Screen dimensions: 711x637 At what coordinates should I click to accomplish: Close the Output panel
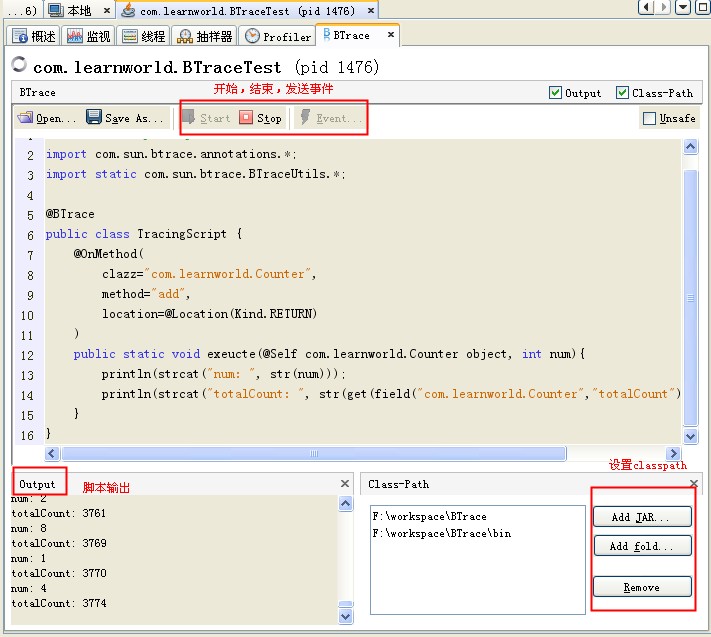pos(345,484)
